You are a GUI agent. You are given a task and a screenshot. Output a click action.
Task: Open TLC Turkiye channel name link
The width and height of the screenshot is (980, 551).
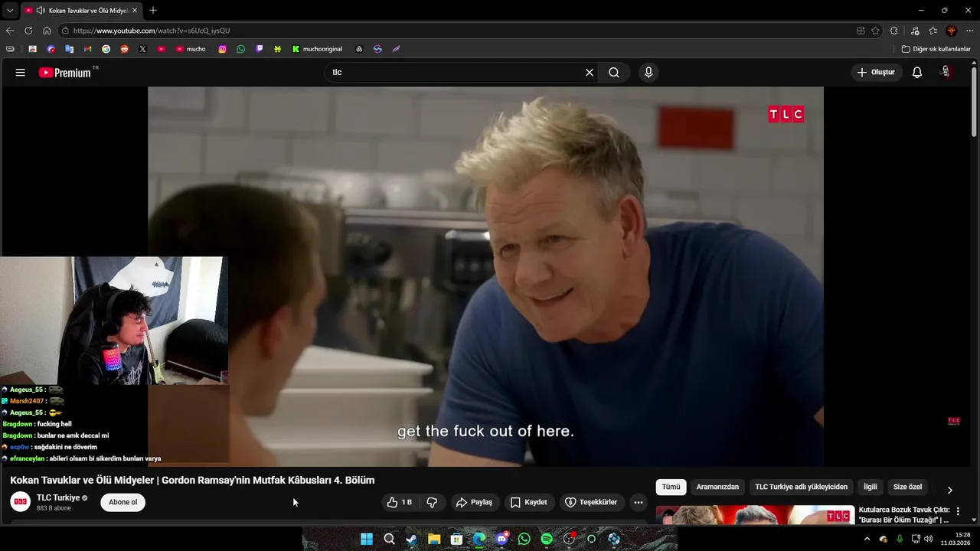(58, 497)
